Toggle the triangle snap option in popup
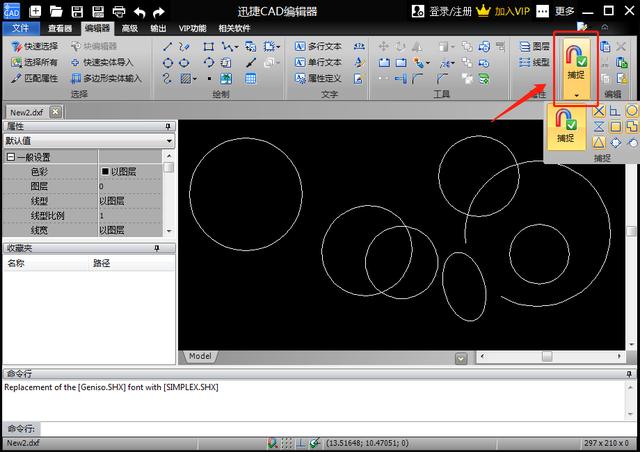This screenshot has width=640, height=452. [598, 142]
